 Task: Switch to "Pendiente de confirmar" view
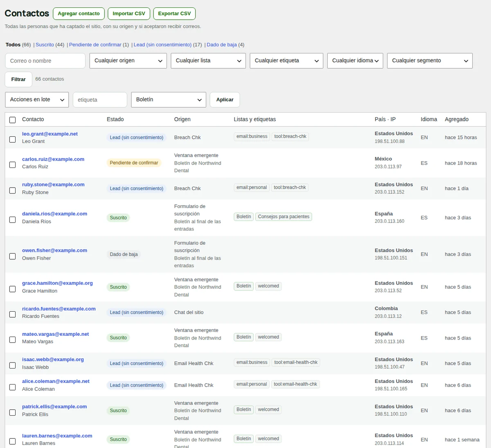pos(95,45)
